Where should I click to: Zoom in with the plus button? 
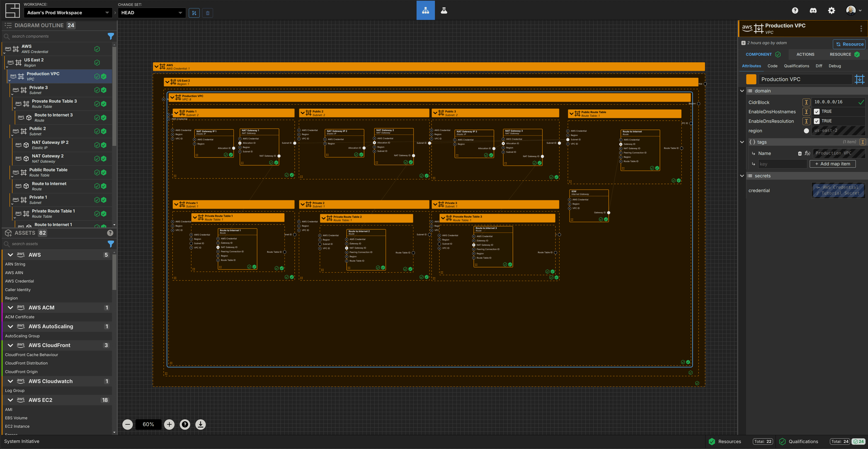point(169,424)
